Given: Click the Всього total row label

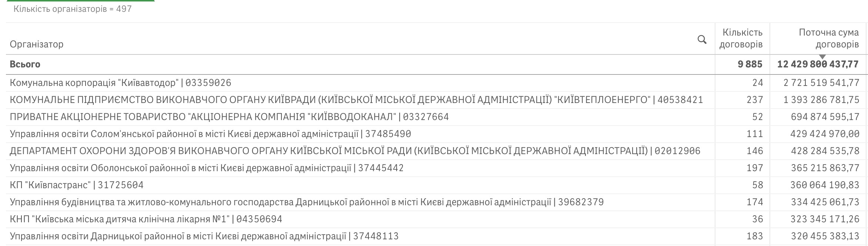Looking at the screenshot, I should 25,64.
